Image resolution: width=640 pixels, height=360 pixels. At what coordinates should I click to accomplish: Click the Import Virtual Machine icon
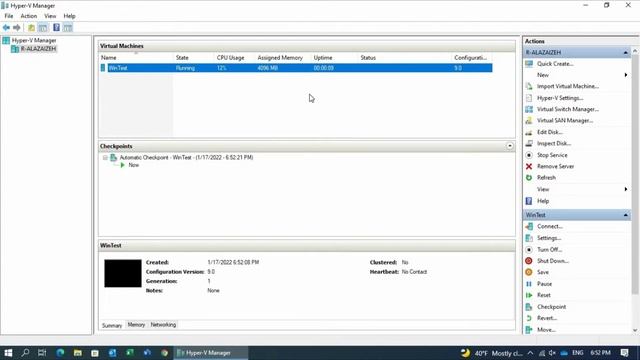coord(529,86)
